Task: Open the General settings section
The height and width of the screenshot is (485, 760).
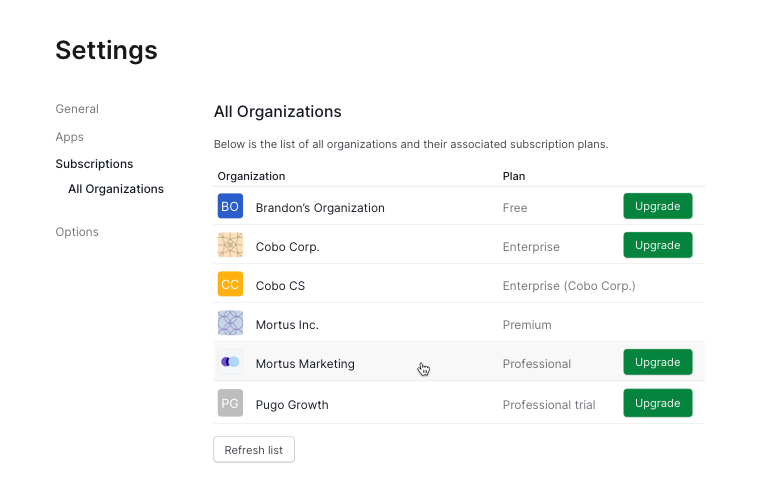Action: pyautogui.click(x=77, y=109)
